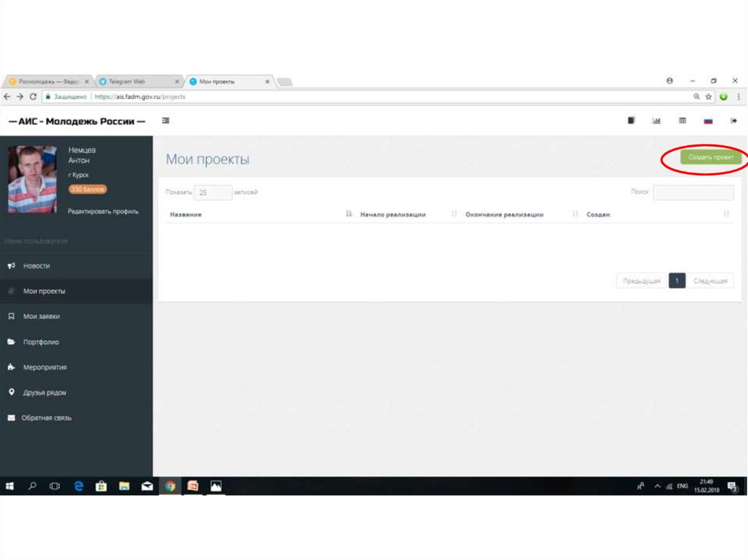Image resolution: width=748 pixels, height=560 pixels.
Task: Click the Мои заявки bookmark icon
Action: click(x=12, y=316)
